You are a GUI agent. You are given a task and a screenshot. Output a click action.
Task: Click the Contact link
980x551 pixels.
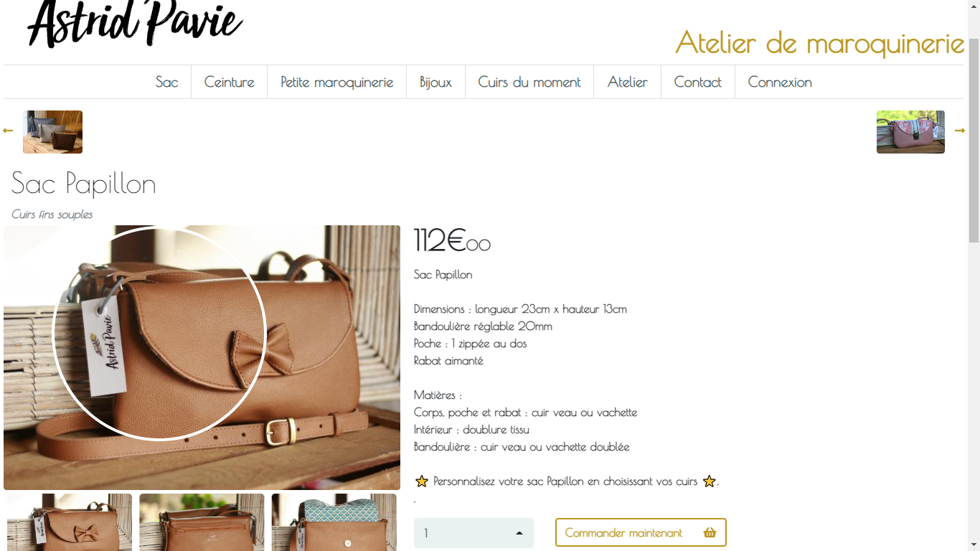[x=698, y=82]
